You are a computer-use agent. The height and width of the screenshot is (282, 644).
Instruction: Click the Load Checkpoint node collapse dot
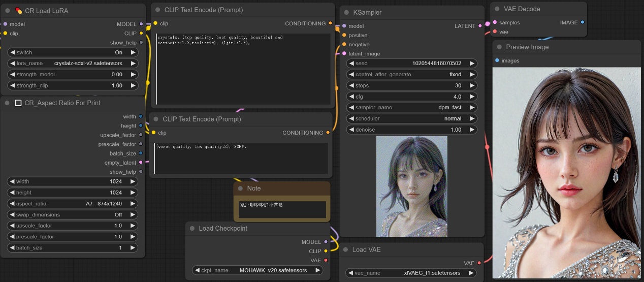[192, 229]
